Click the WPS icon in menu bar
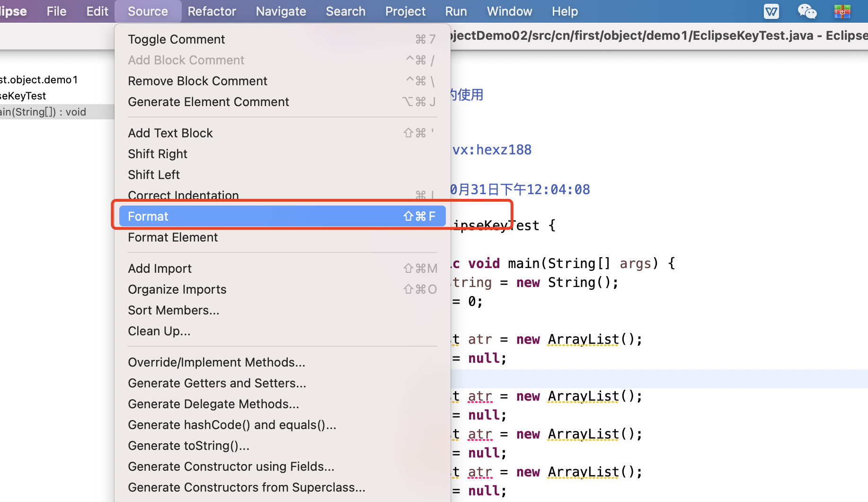This screenshot has width=868, height=502. point(771,11)
